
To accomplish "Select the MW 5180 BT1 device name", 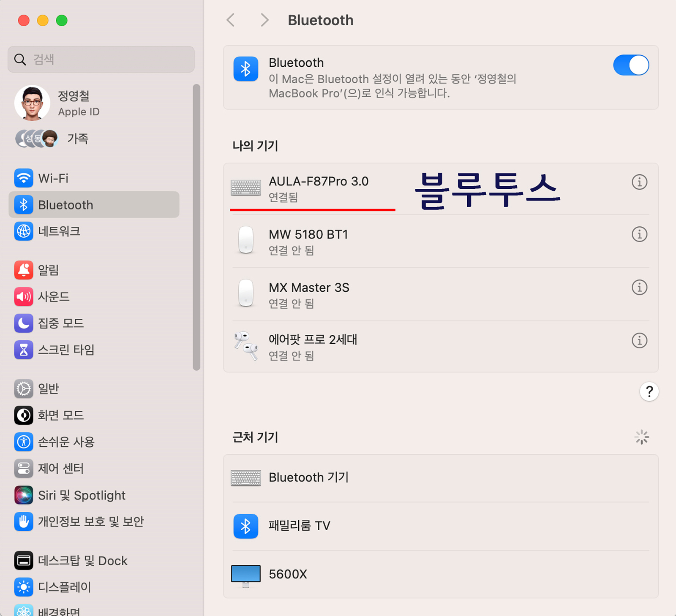I will [x=308, y=234].
